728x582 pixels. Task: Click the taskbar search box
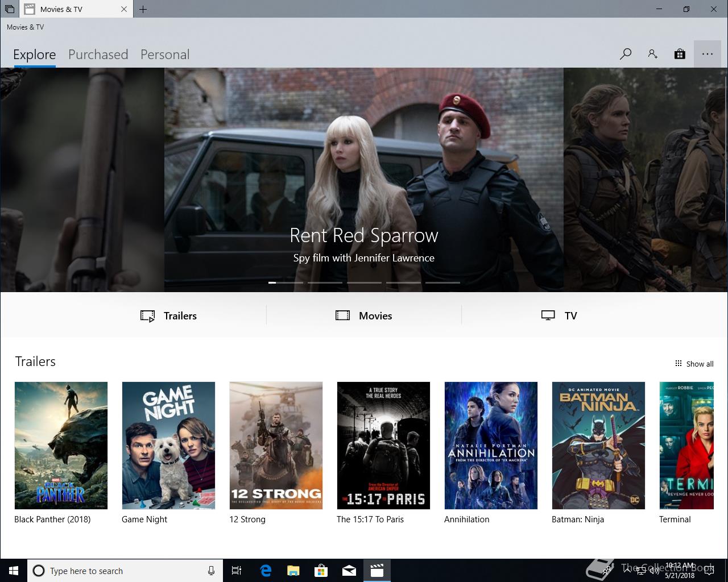[125, 571]
